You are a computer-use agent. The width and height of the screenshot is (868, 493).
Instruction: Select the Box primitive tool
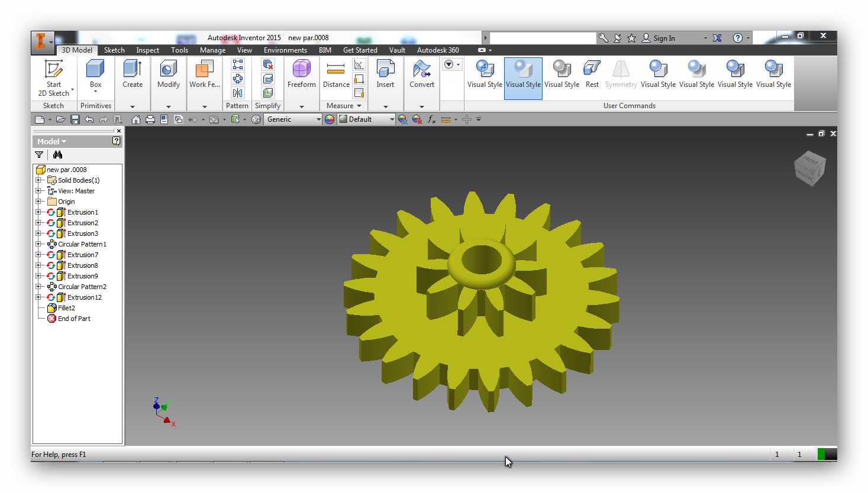coord(95,76)
